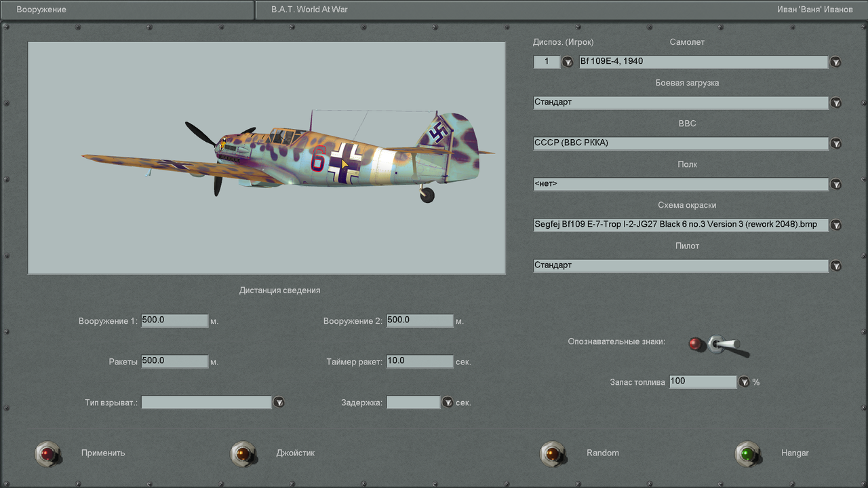The image size is (868, 488).
Task: Click the Segfej Bf109 E-7-Trop skin field
Action: tap(681, 225)
